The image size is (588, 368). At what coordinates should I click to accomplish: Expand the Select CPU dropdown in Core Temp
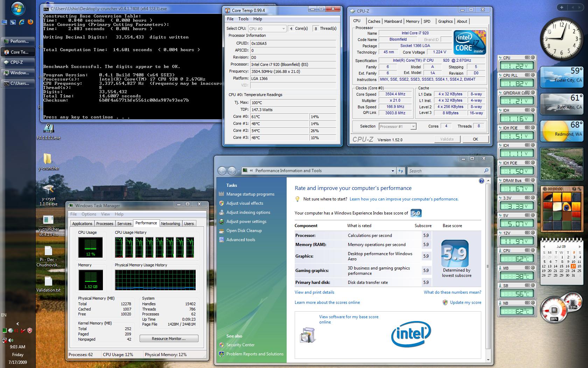(x=283, y=29)
